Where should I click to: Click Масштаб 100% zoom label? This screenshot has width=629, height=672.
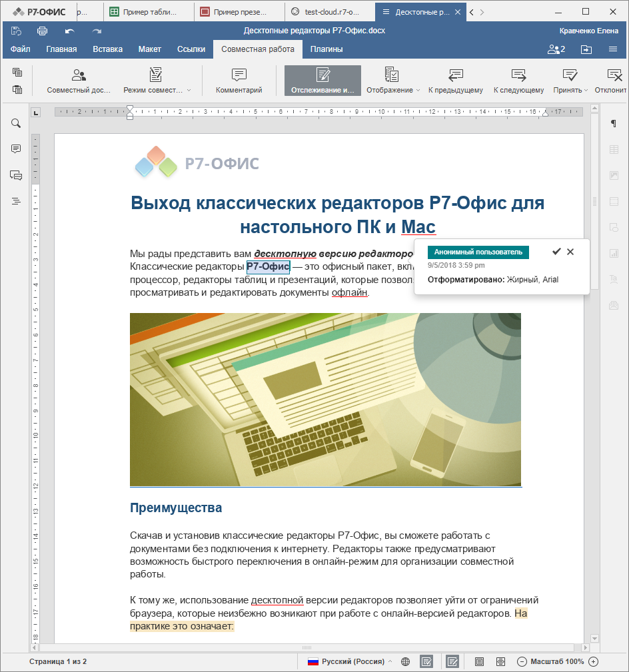coord(557,662)
